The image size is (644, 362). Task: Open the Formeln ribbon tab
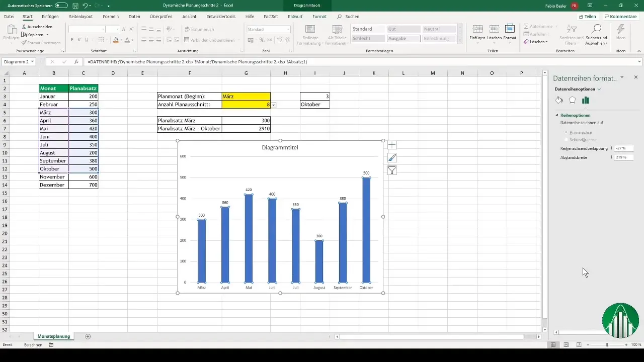110,17
